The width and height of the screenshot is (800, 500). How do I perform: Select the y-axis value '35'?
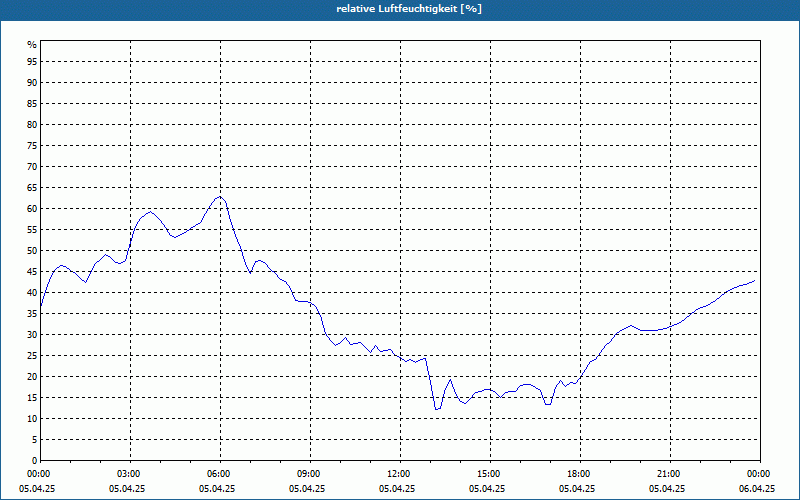tap(32, 314)
